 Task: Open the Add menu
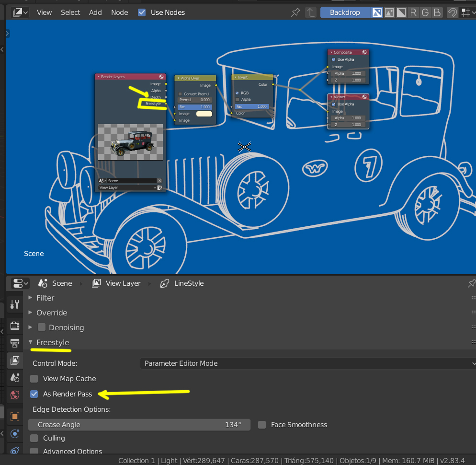point(95,12)
